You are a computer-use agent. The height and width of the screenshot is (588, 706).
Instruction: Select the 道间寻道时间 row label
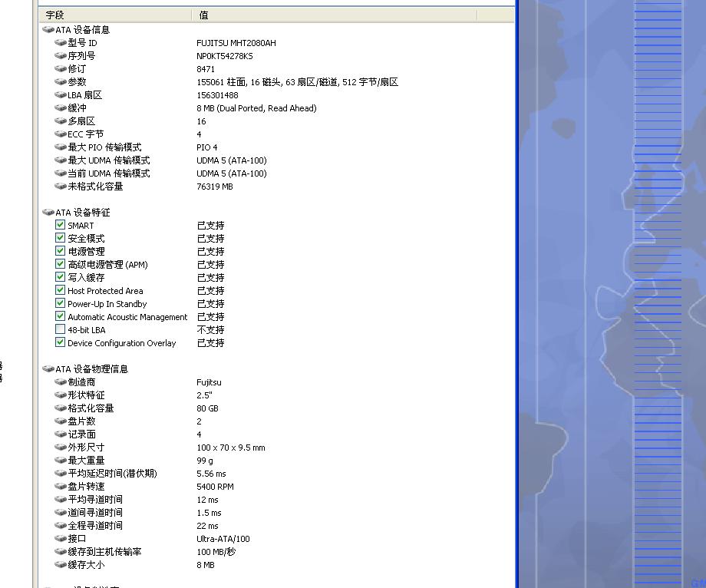95,513
